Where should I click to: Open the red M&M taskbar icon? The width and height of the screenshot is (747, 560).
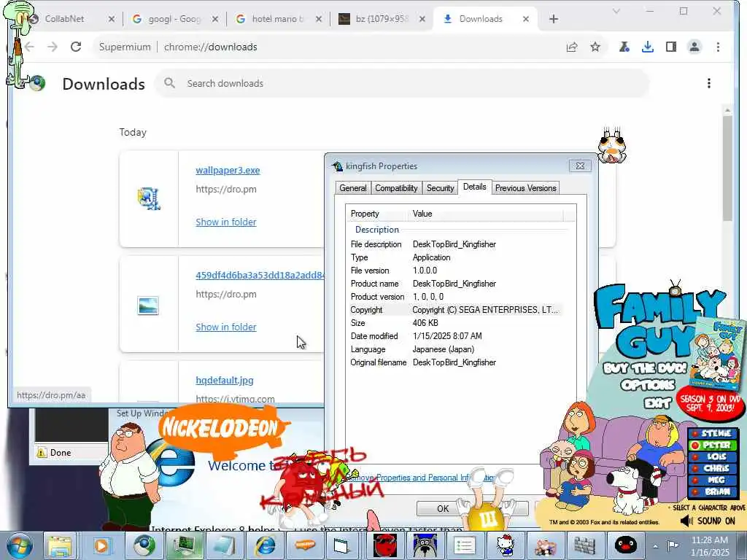click(x=384, y=545)
